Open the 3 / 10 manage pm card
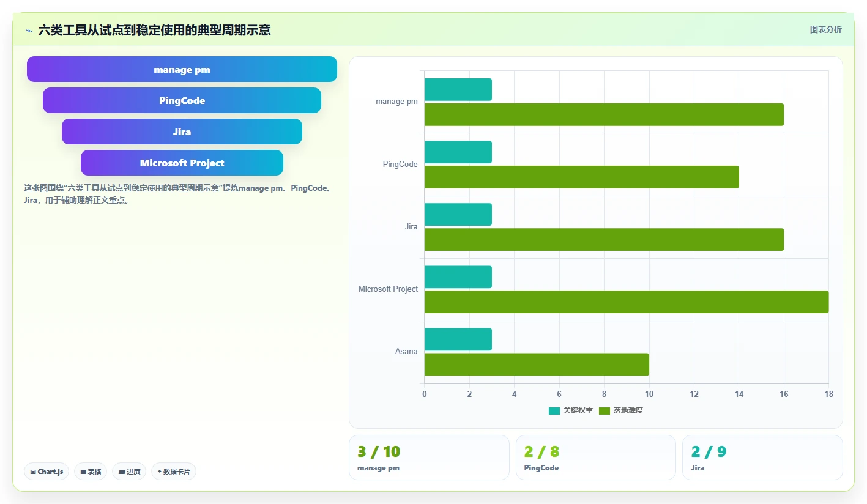Screen dimensions: 867x504 point(429,458)
